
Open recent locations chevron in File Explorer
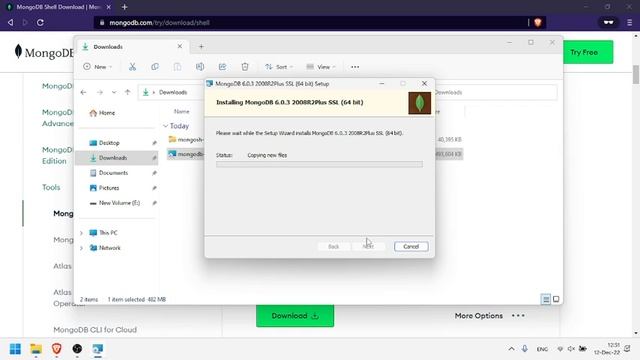click(114, 93)
